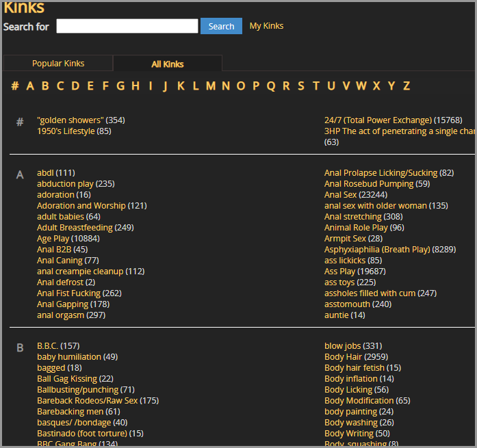Image resolution: width=477 pixels, height=448 pixels.
Task: Select the Body Writing link
Action: point(349,434)
